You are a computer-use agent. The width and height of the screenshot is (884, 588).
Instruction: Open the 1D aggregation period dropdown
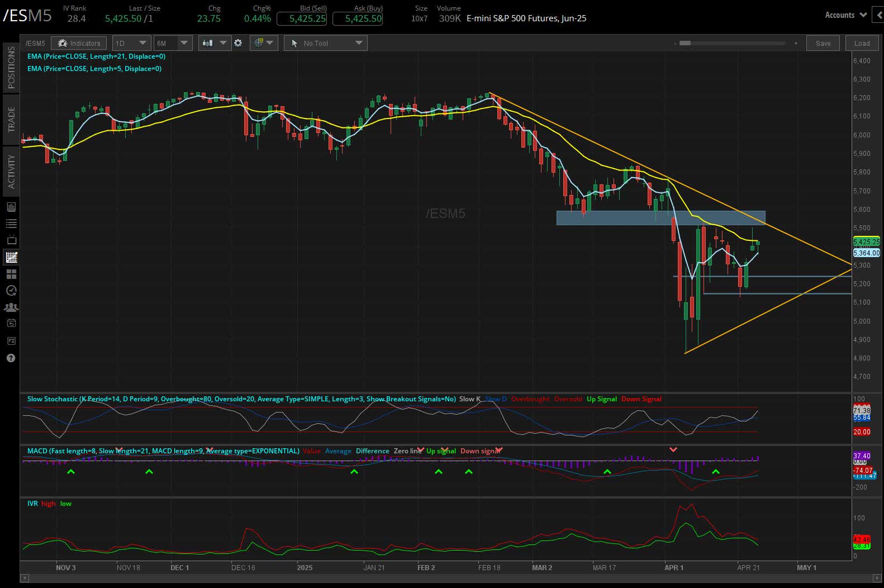point(131,43)
